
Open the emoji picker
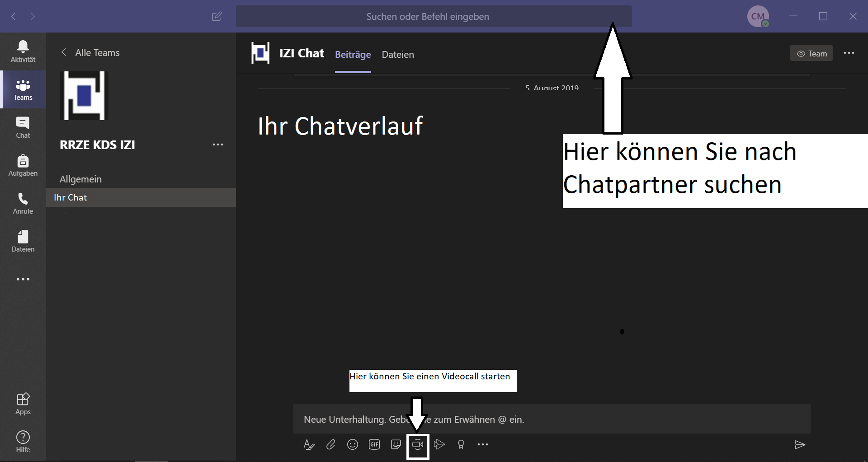coord(353,445)
